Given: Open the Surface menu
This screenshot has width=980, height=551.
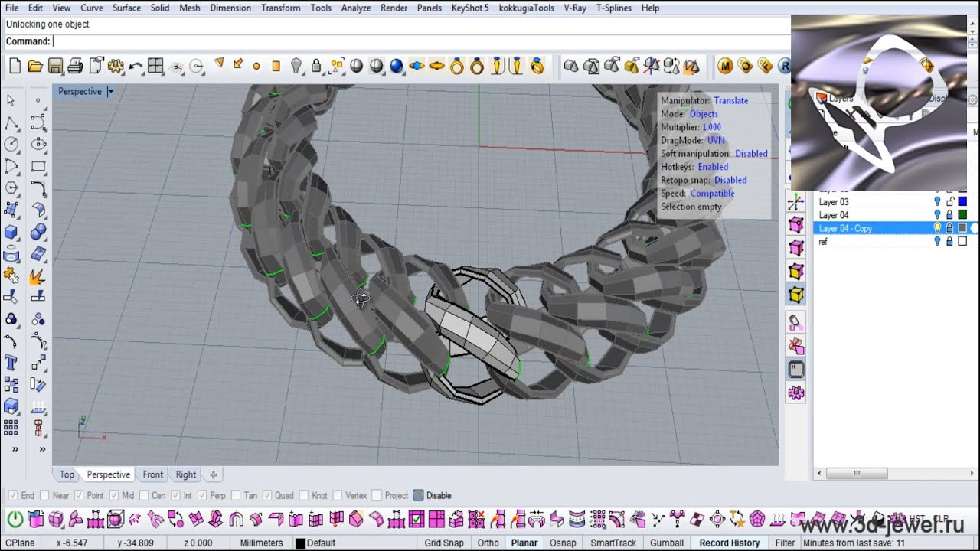Looking at the screenshot, I should tap(126, 8).
